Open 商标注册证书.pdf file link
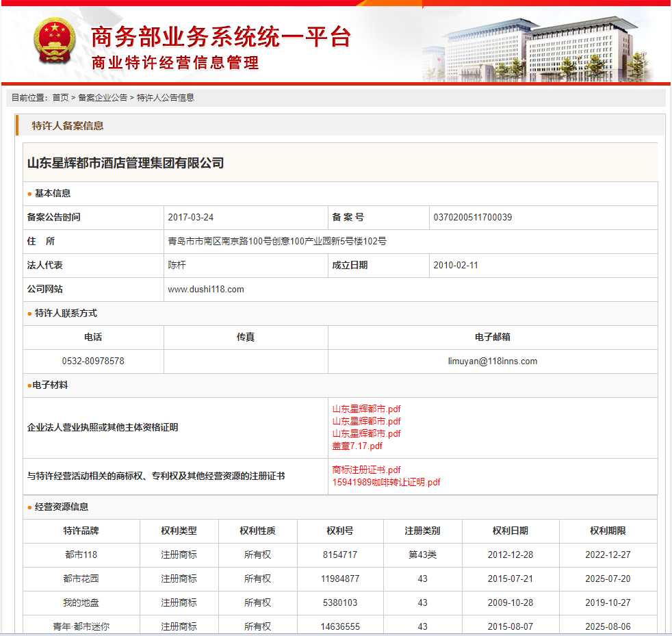Image resolution: width=672 pixels, height=636 pixels. [366, 470]
